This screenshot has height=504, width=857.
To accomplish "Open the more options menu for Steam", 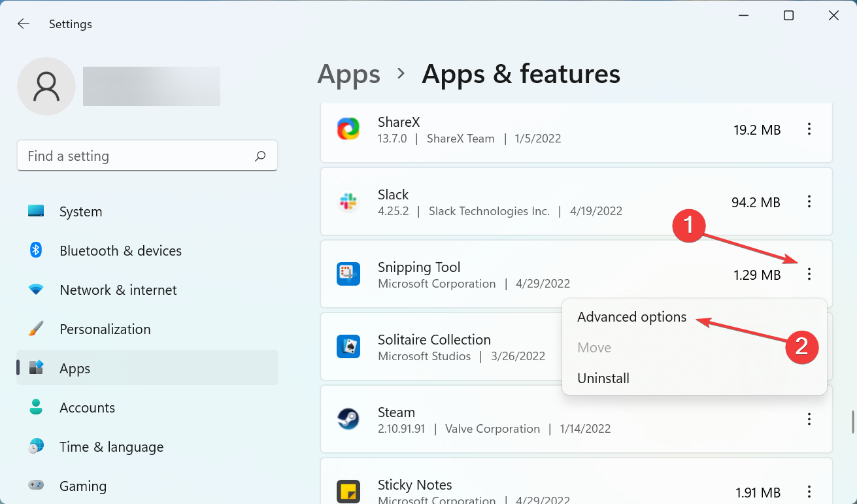I will click(x=809, y=419).
